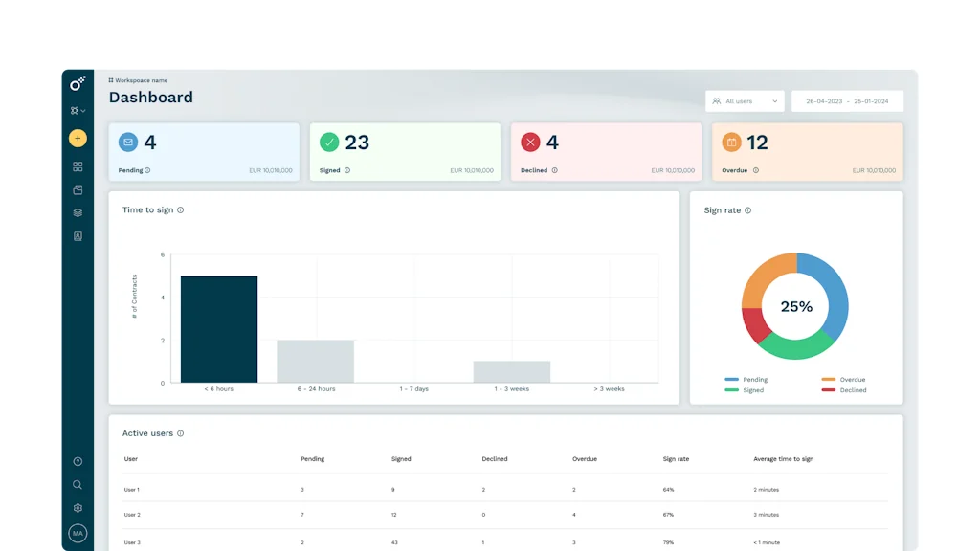The image size is (980, 551).
Task: Expand the All users dropdown
Action: pyautogui.click(x=745, y=100)
